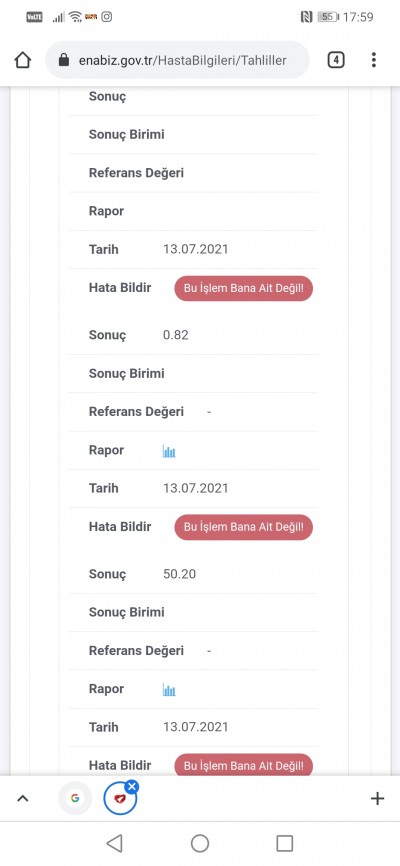
Task: Open the browser three-dot menu
Action: pos(374,60)
